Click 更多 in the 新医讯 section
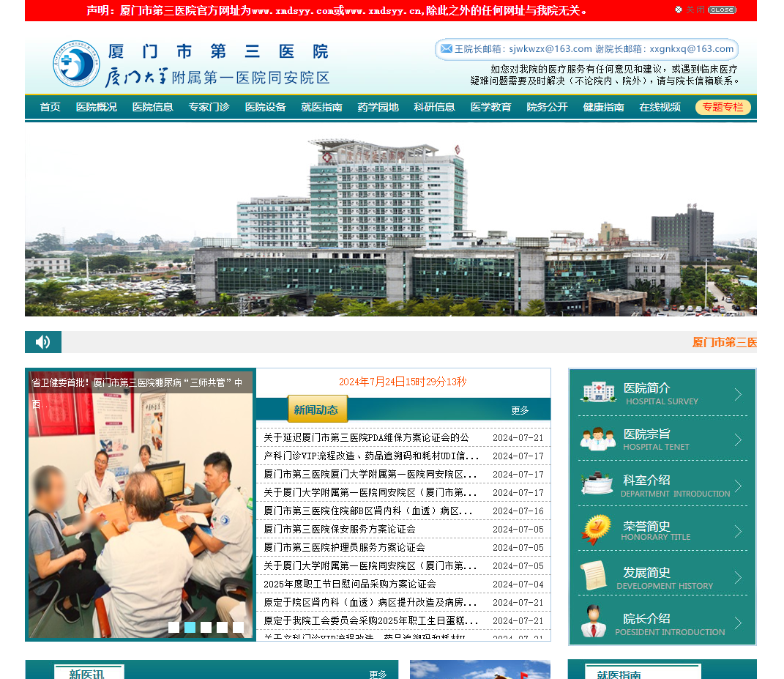The image size is (784, 679). (378, 674)
